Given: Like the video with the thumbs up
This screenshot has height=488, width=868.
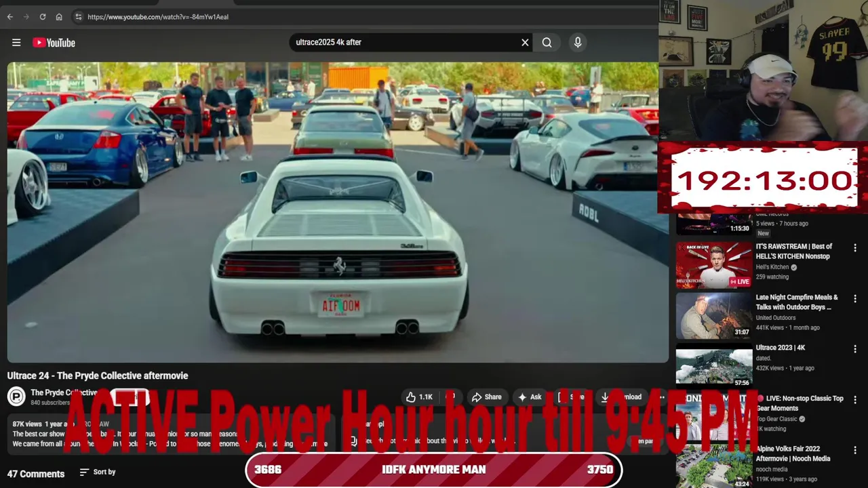Looking at the screenshot, I should 419,397.
